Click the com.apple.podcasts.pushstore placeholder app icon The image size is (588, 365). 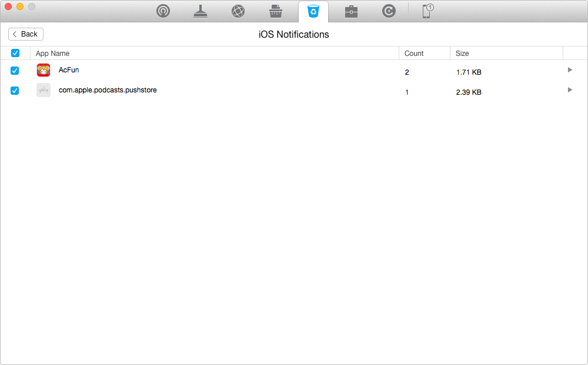(44, 90)
